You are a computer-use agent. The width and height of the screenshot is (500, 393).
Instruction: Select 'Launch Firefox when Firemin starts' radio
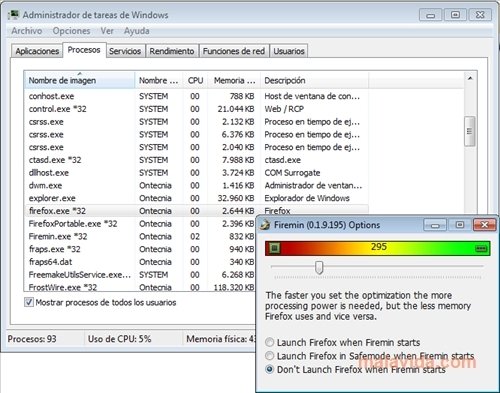click(269, 342)
